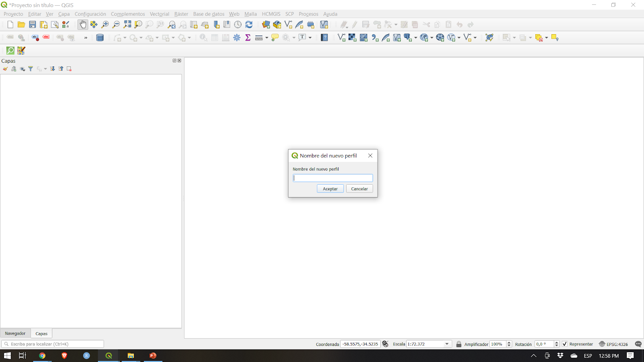Select the Zoom In magnifier tool

105,25
